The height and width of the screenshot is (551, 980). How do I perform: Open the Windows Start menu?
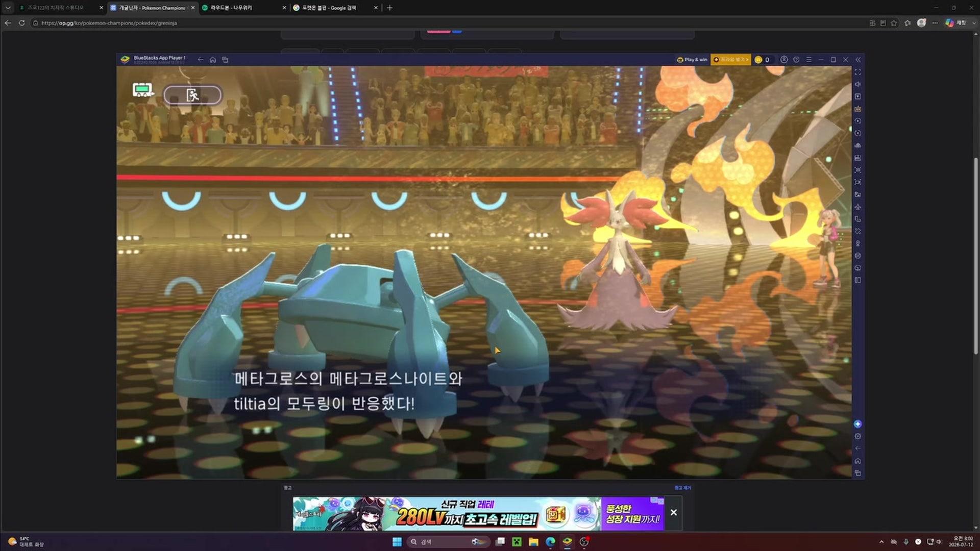pyautogui.click(x=397, y=542)
